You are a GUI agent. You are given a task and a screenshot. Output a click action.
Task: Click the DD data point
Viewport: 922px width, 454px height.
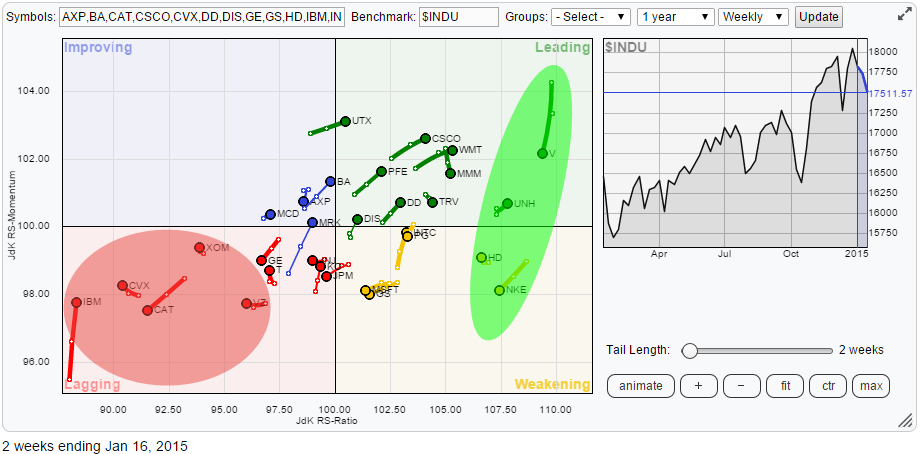[400, 202]
